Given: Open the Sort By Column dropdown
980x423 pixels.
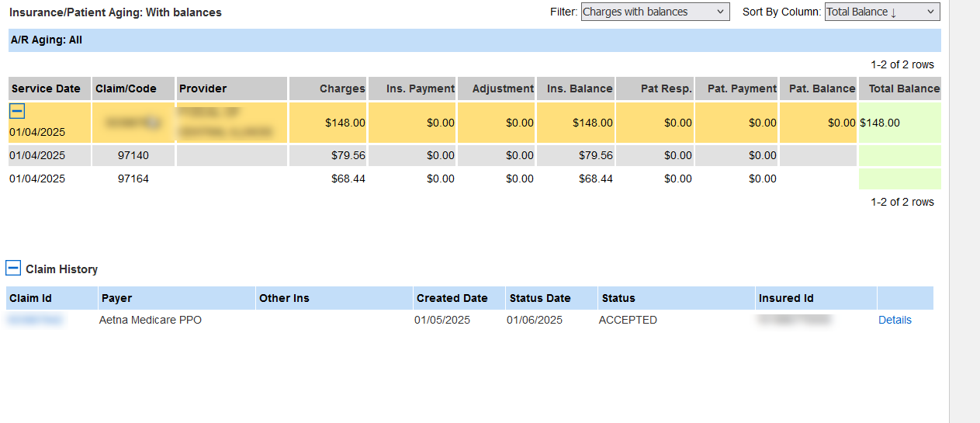Looking at the screenshot, I should coord(881,12).
